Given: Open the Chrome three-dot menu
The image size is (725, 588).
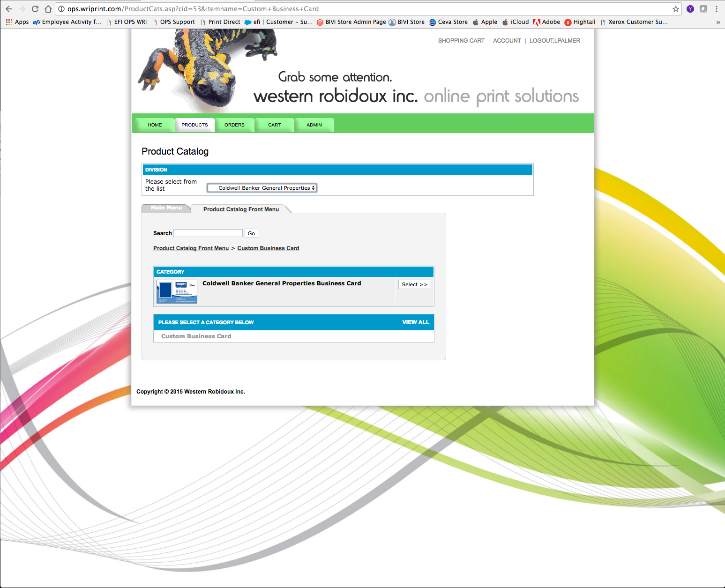Looking at the screenshot, I should pyautogui.click(x=717, y=9).
